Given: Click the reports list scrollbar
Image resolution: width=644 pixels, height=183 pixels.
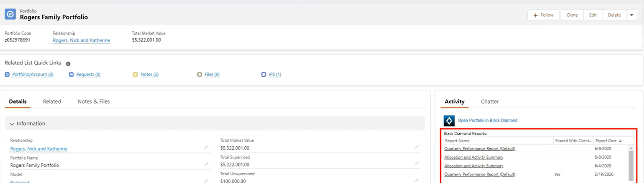Looking at the screenshot, I should point(631,165).
